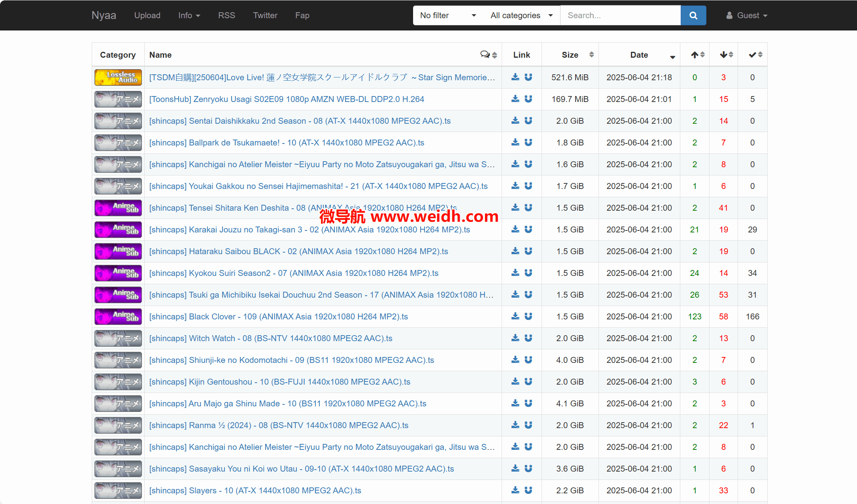The width and height of the screenshot is (857, 504).
Task: Sort table by Size column header
Action: 570,55
